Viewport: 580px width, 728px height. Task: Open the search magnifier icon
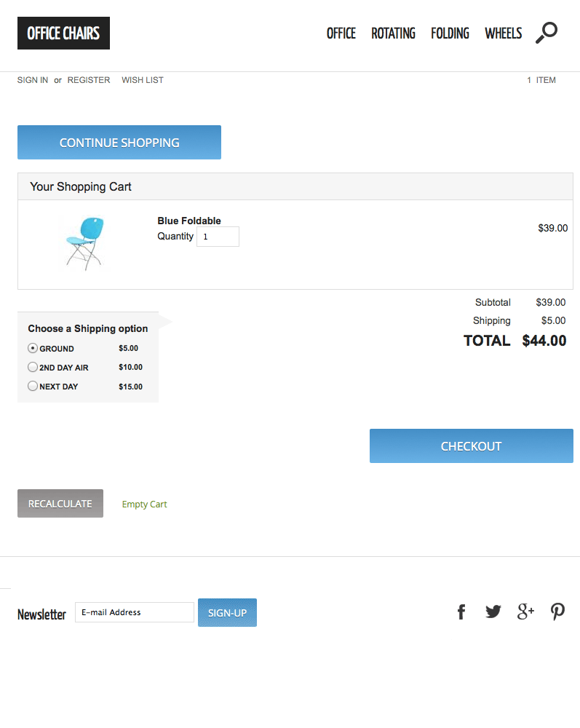547,33
